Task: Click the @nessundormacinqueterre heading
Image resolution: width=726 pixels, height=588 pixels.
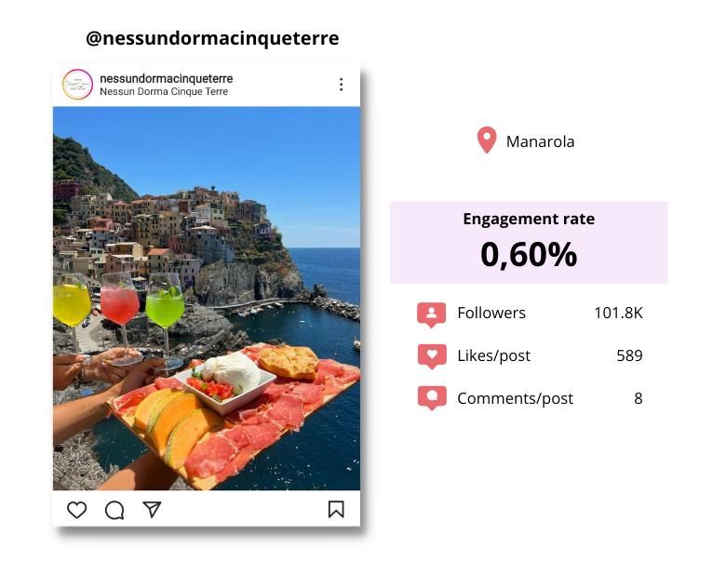Action: click(x=212, y=38)
